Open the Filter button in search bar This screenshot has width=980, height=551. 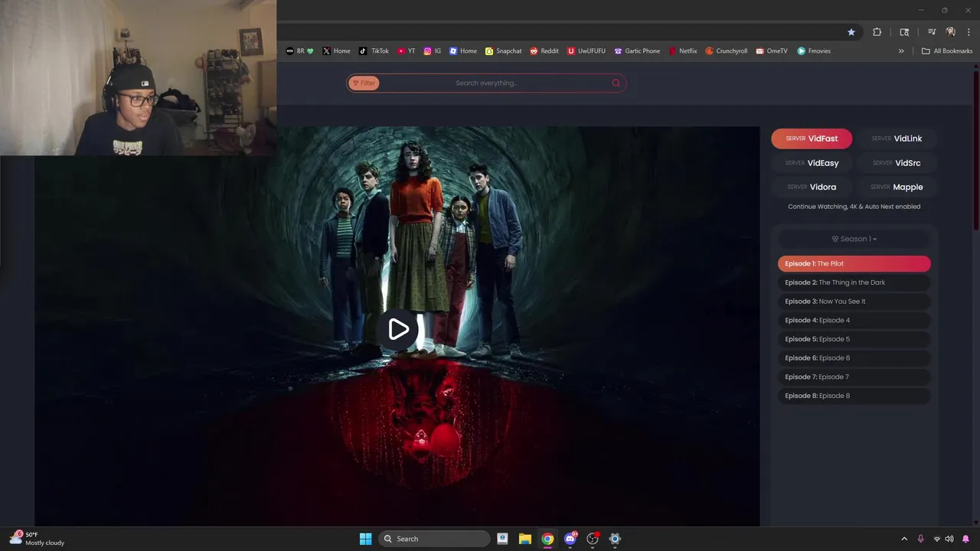(364, 83)
